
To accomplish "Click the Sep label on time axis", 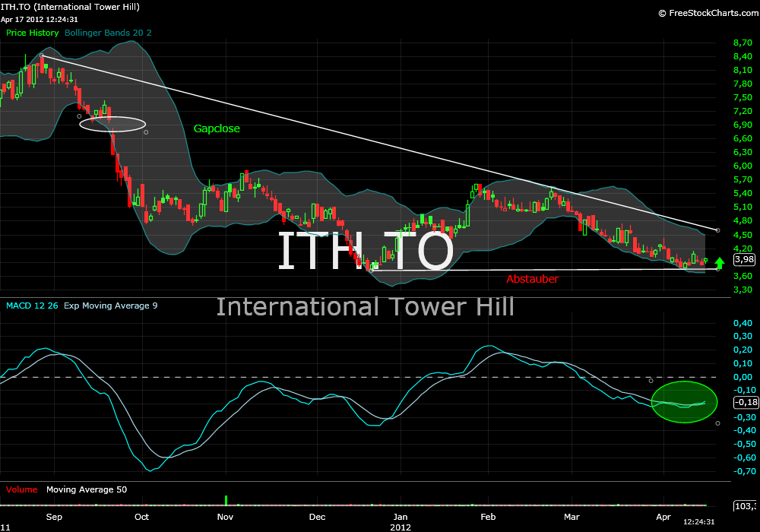I will tap(54, 517).
